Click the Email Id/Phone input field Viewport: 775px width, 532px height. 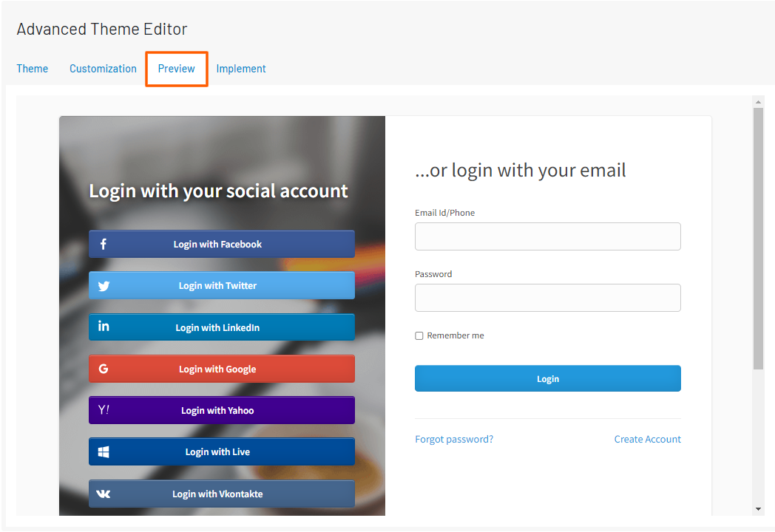point(547,236)
